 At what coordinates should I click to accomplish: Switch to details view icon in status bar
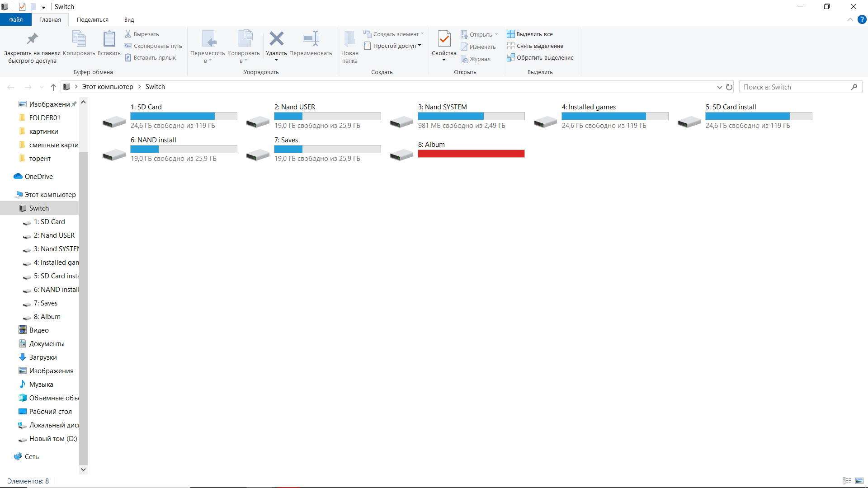pyautogui.click(x=847, y=481)
